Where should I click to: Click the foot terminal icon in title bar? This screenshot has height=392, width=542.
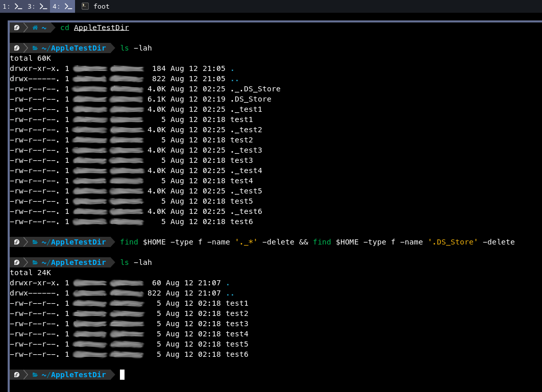click(x=85, y=6)
